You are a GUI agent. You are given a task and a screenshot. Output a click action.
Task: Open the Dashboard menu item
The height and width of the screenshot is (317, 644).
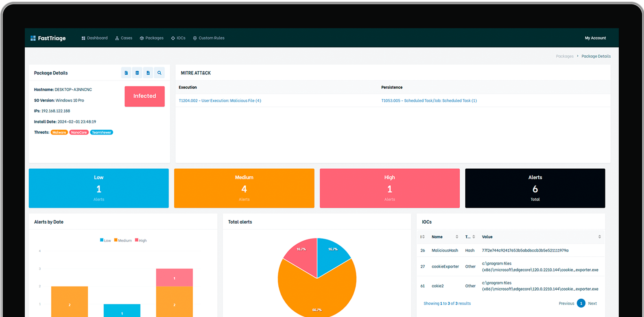tap(94, 38)
